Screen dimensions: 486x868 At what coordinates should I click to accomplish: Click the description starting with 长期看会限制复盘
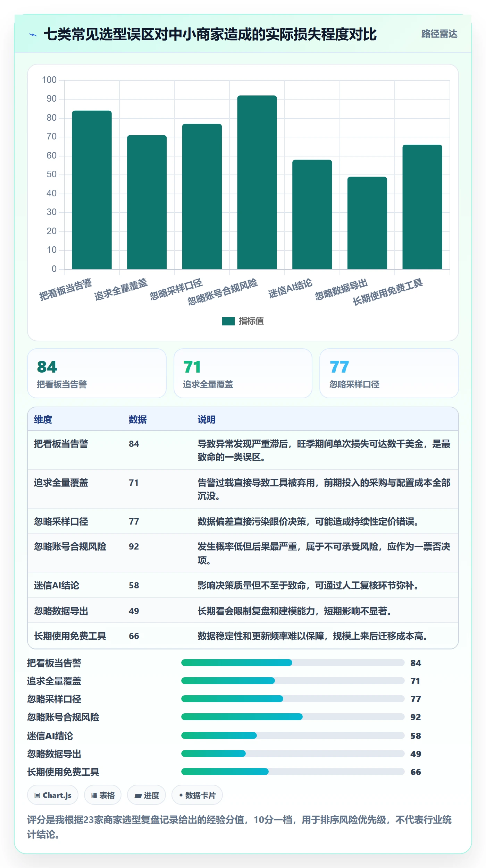coord(295,611)
